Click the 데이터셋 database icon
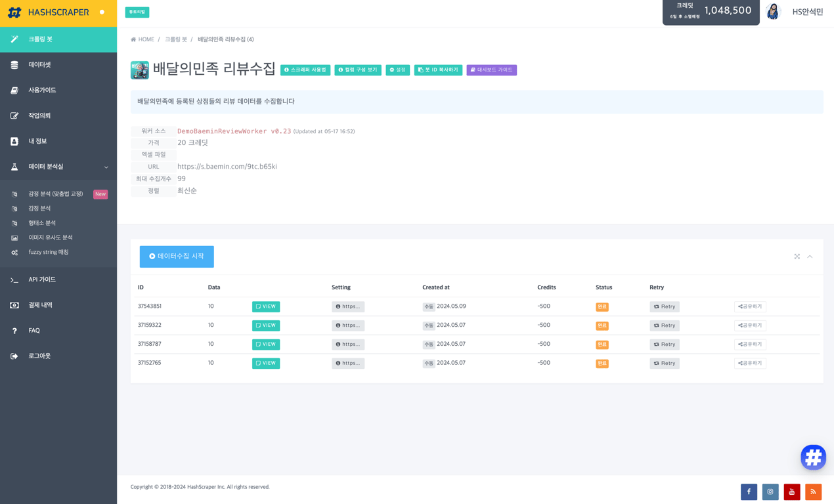The image size is (834, 504). tap(14, 65)
